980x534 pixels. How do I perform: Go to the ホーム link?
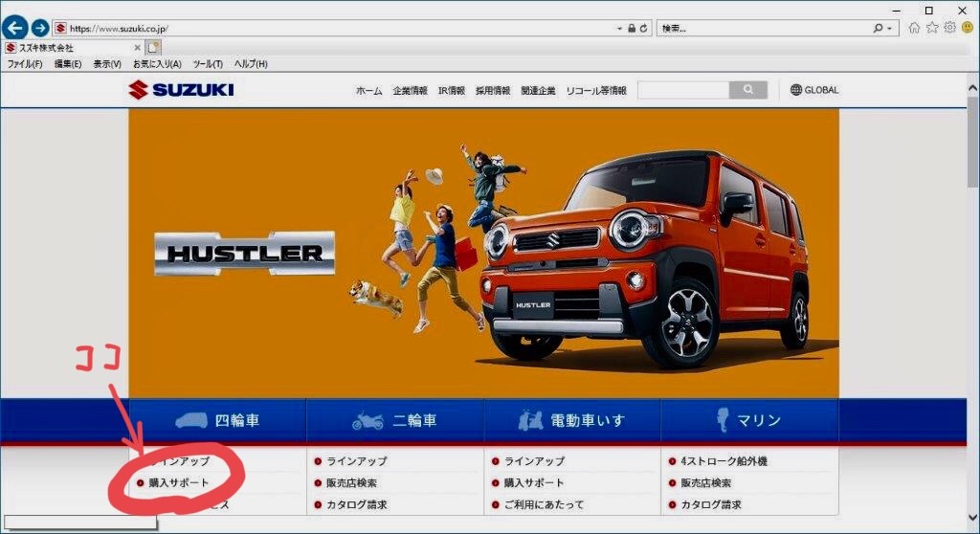[x=368, y=91]
